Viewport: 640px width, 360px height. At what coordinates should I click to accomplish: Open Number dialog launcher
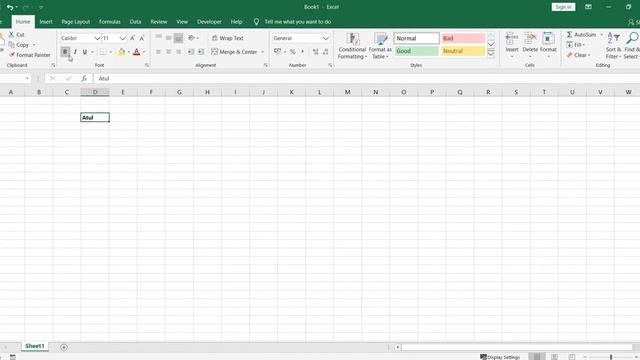pyautogui.click(x=330, y=65)
